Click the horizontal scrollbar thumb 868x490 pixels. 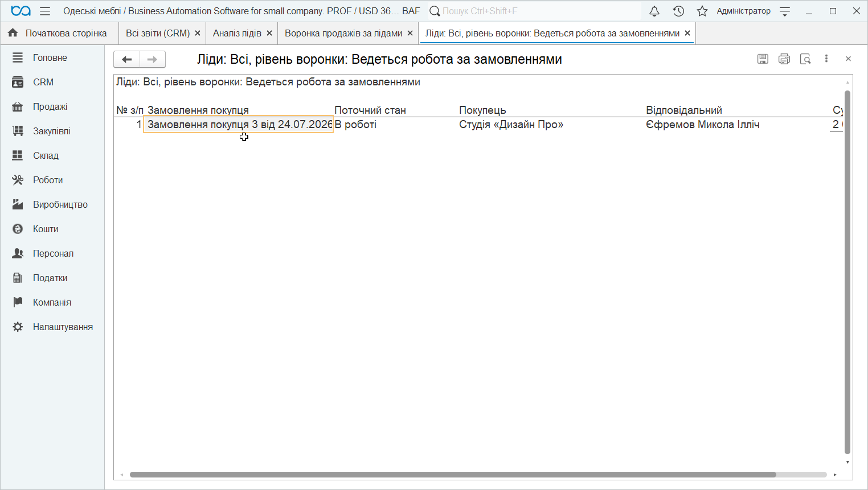tap(453, 475)
